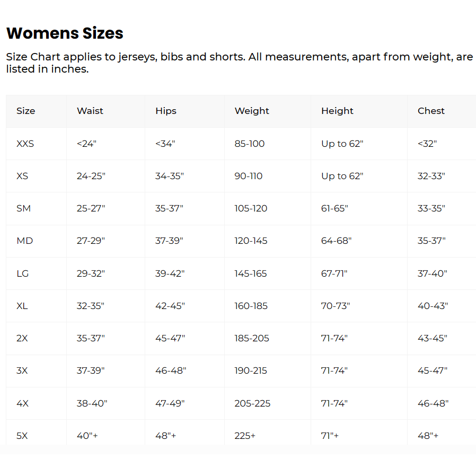Screen dimensions: 476x476
Task: Click the Weight column header
Action: 252,111
